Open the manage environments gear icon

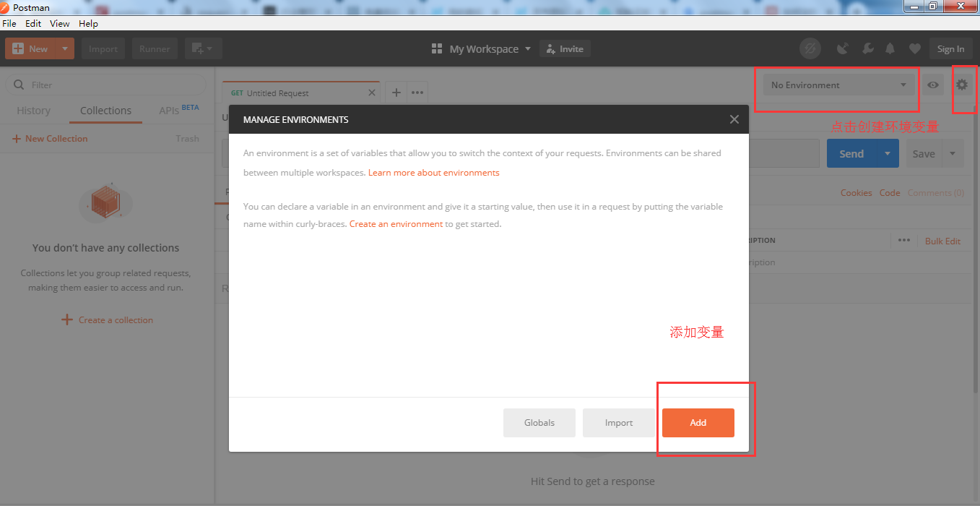(962, 85)
